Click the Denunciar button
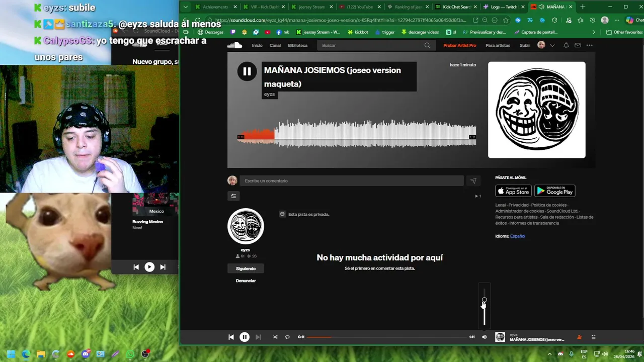 point(246,281)
